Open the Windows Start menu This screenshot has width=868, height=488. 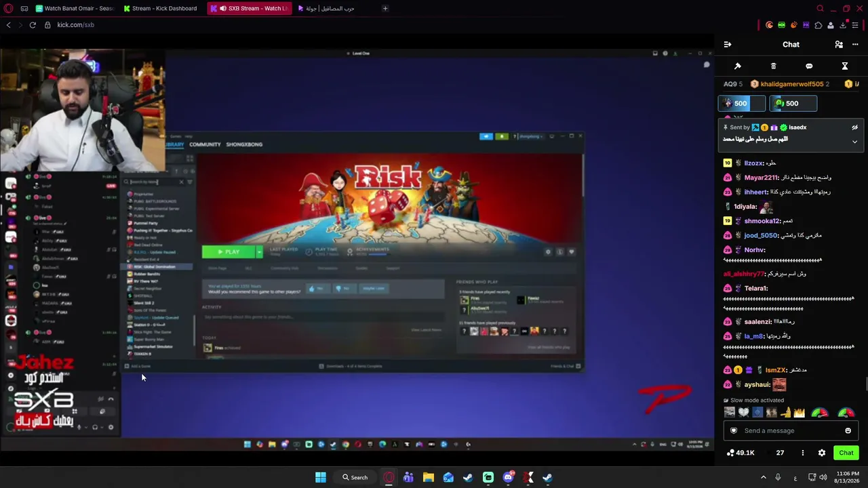point(321,477)
